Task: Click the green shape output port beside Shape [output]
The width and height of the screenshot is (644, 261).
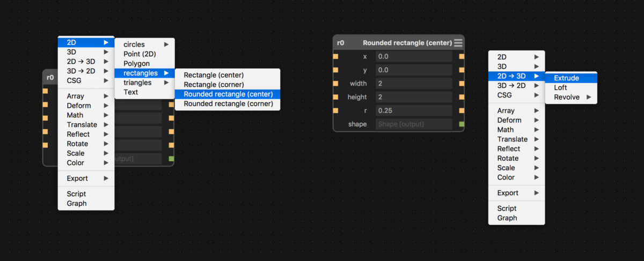Action: (462, 124)
